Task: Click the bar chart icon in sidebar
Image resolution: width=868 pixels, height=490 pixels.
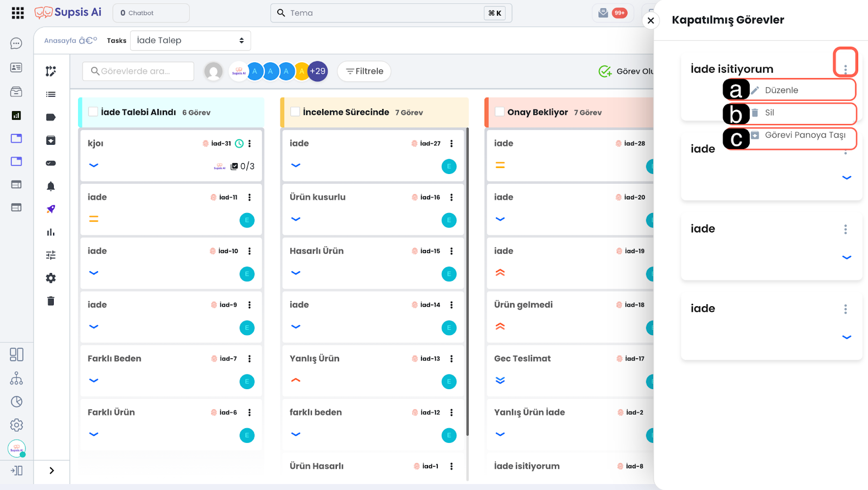Action: [50, 233]
